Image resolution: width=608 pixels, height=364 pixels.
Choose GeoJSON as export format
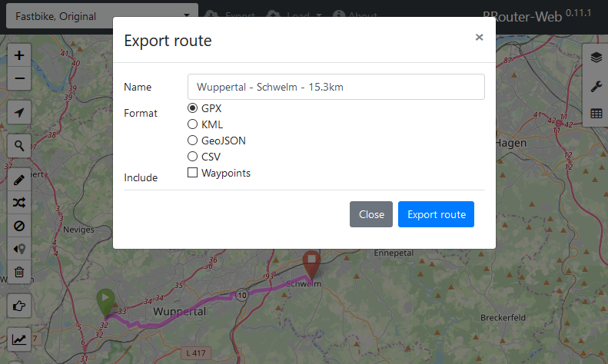click(193, 141)
